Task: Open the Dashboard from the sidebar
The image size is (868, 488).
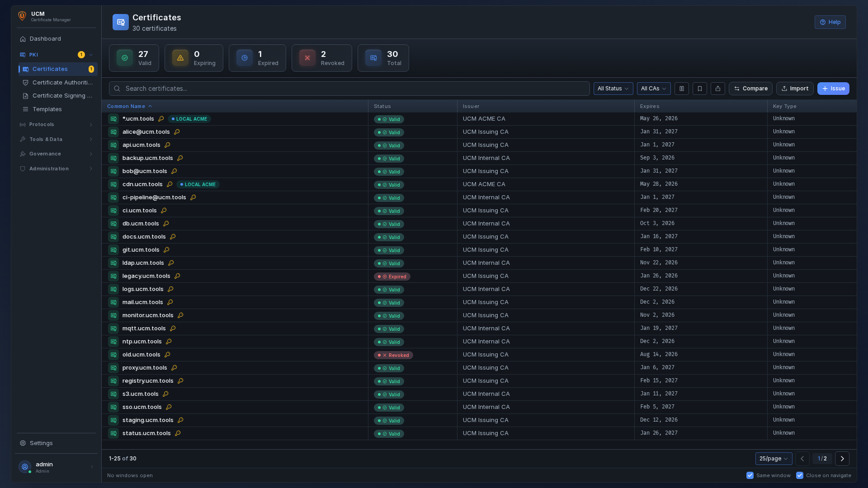Action: (x=45, y=39)
